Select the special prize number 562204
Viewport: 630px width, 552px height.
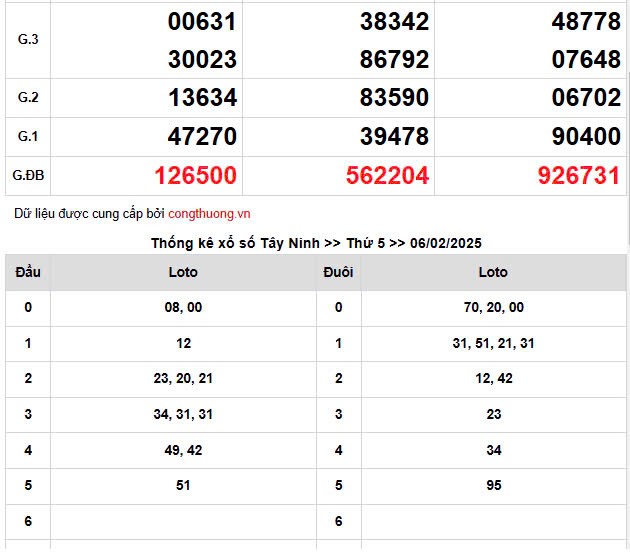pos(387,176)
